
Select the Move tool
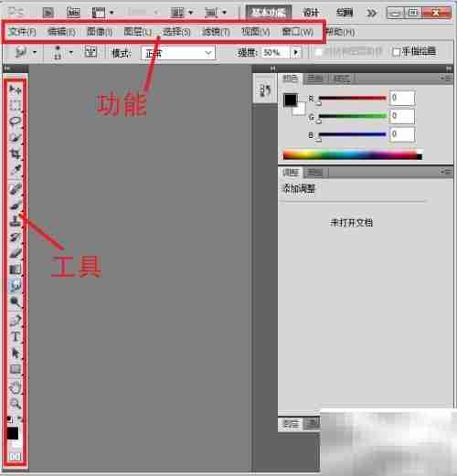pyautogui.click(x=16, y=90)
